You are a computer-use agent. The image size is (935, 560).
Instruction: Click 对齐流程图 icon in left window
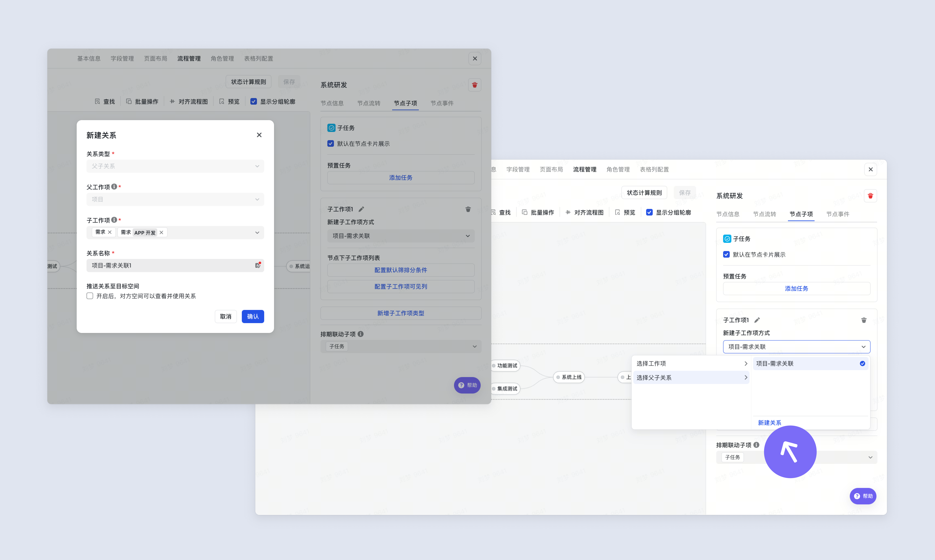(172, 102)
